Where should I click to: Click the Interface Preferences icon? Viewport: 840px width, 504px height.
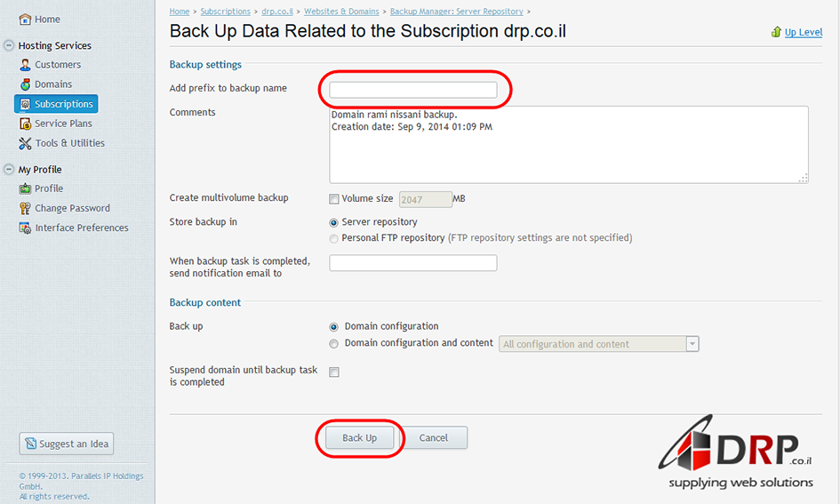[x=26, y=228]
